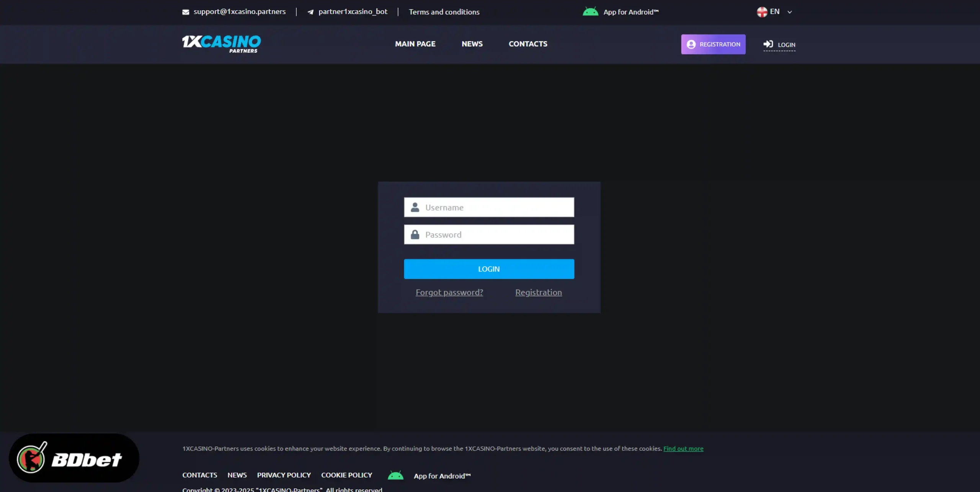
Task: Click the Find out more cookie link
Action: point(683,448)
